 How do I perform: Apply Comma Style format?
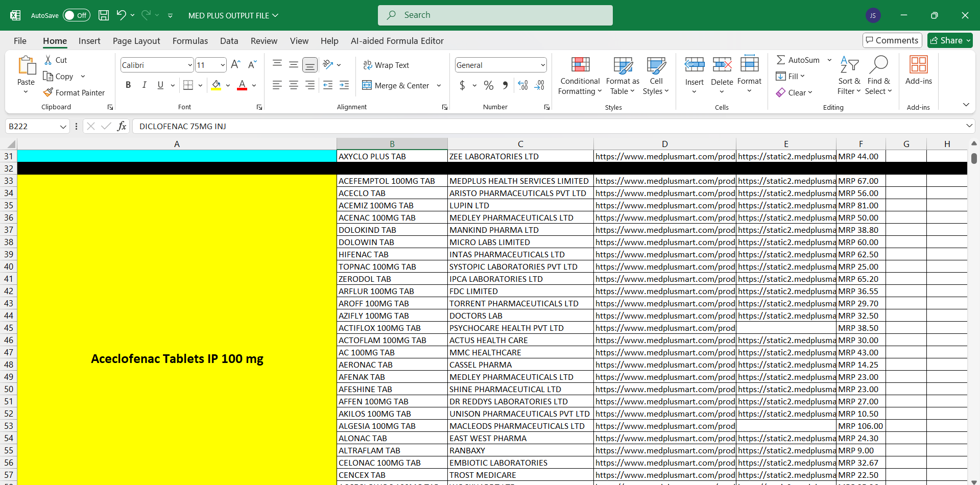coord(505,85)
